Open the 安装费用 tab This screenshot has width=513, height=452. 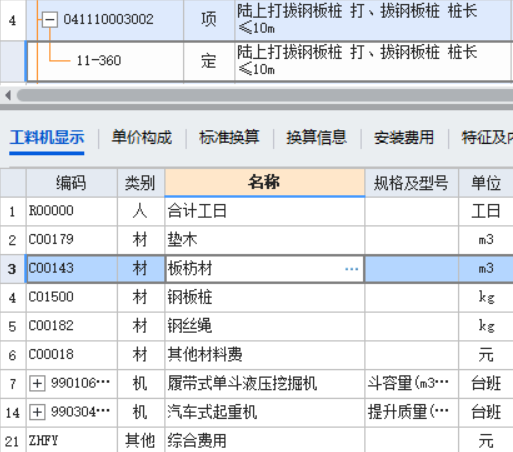click(x=404, y=138)
